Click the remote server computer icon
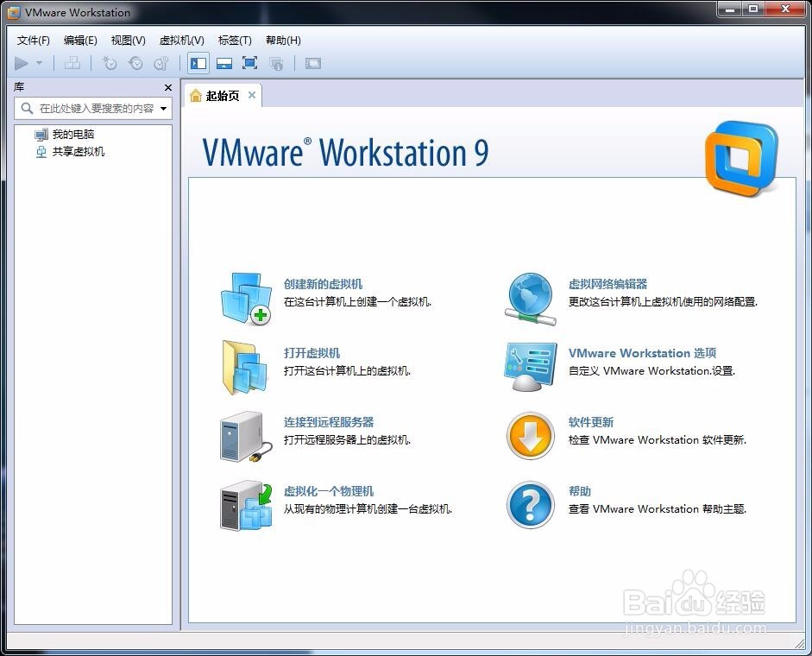The image size is (812, 656). point(246,436)
